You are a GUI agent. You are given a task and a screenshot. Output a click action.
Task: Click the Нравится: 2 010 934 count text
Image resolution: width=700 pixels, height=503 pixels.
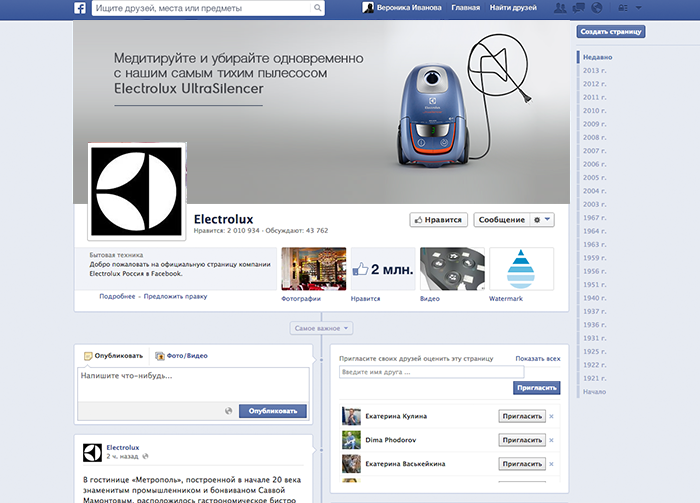(x=227, y=231)
